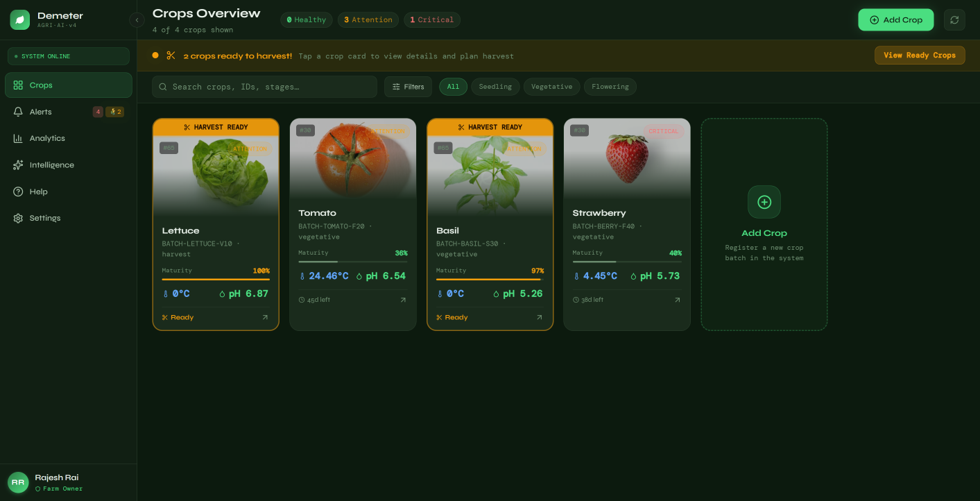Go to the Crops section
The height and width of the screenshot is (501, 980).
(69, 85)
